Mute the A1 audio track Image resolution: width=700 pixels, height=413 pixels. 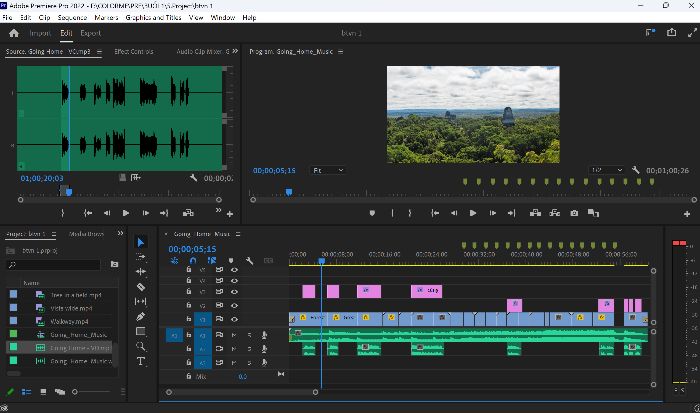(234, 335)
